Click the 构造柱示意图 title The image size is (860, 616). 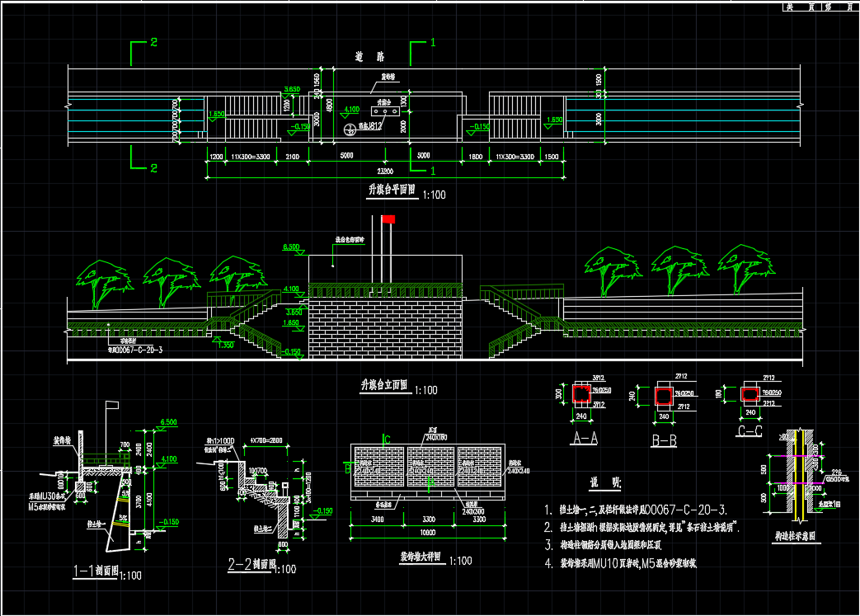point(796,536)
